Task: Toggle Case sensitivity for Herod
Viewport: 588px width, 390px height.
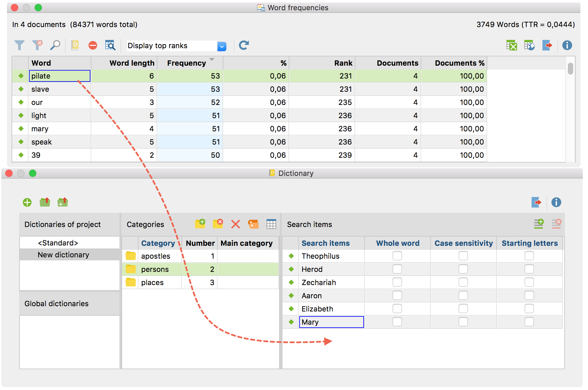Action: 463,269
